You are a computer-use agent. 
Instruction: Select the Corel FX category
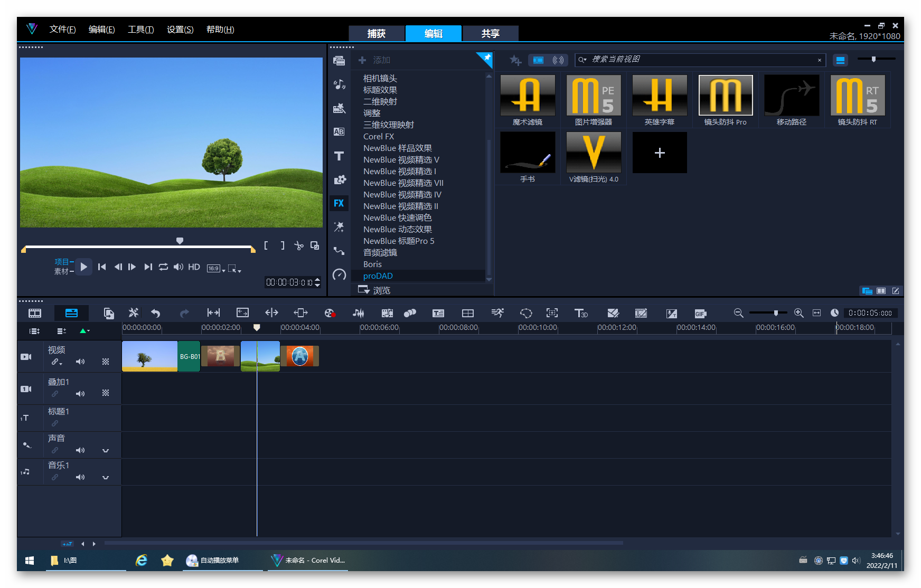coord(379,137)
